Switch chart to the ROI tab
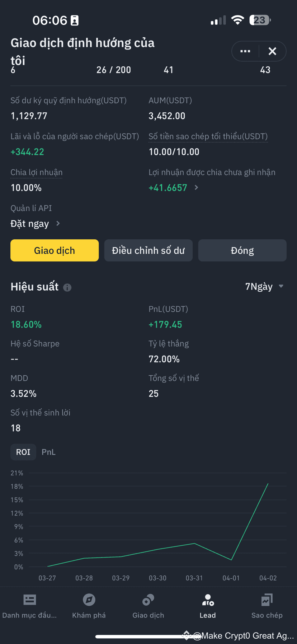Image resolution: width=297 pixels, height=644 pixels. pos(23,452)
